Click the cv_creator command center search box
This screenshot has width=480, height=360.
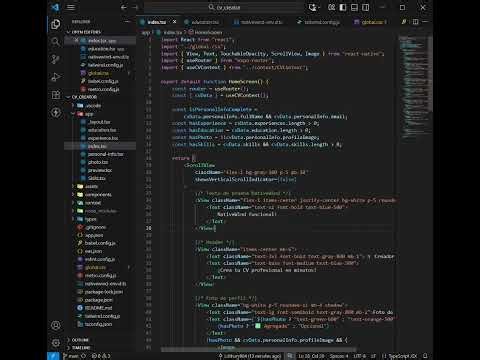point(224,7)
